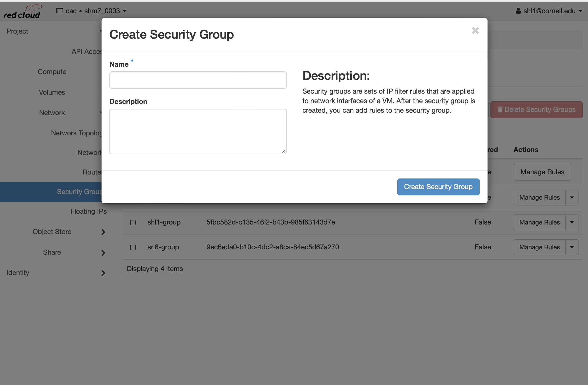This screenshot has height=385, width=588.
Task: Click the Description textarea field
Action: click(198, 131)
